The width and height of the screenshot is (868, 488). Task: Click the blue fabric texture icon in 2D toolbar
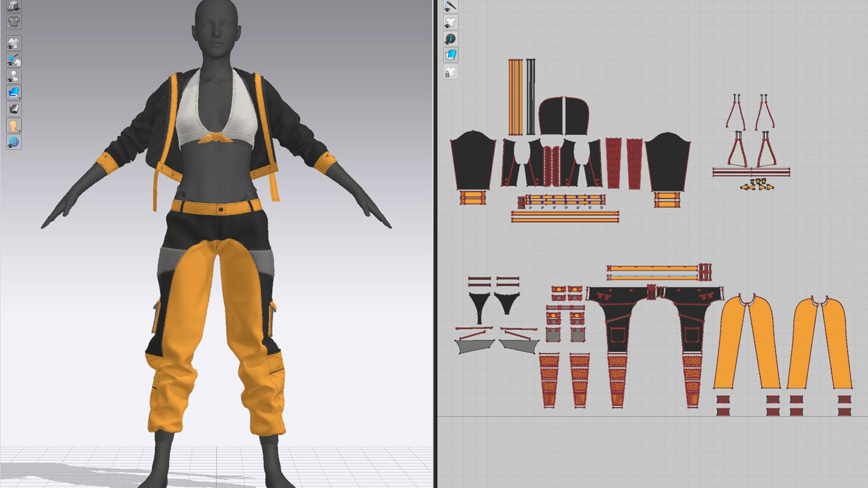pyautogui.click(x=450, y=54)
